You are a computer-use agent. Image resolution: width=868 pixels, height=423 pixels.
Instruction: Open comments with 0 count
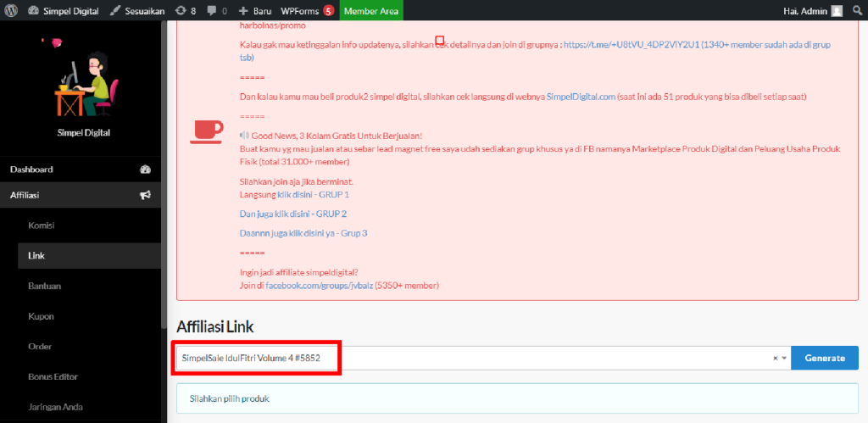click(217, 10)
